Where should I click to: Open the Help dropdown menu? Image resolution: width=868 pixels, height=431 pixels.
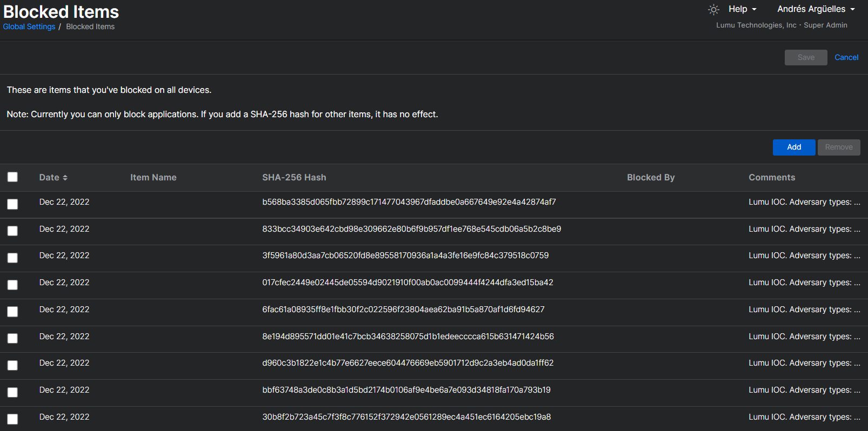click(742, 9)
